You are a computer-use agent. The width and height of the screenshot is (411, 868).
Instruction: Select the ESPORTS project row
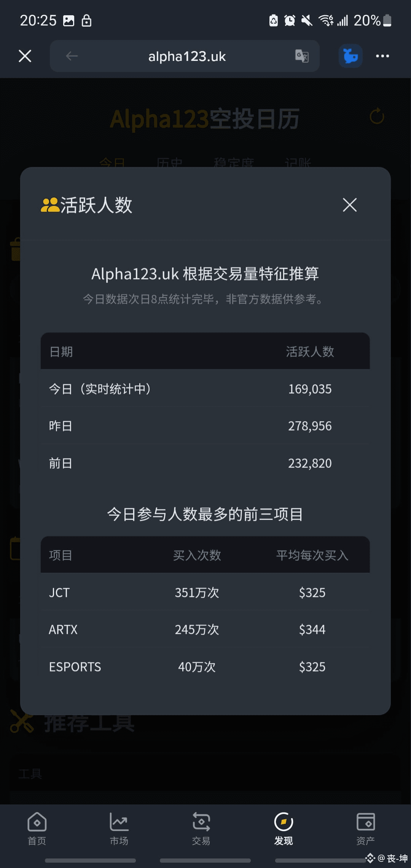coord(205,667)
